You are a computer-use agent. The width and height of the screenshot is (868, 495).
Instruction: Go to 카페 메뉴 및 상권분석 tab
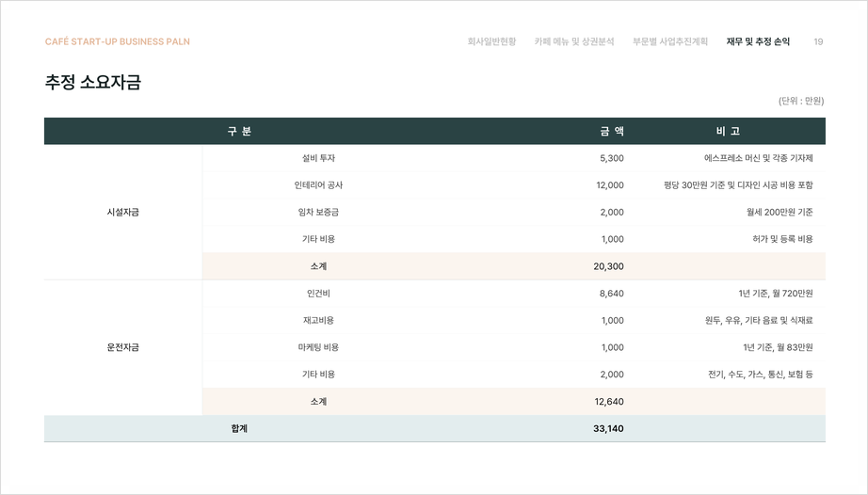pyautogui.click(x=574, y=41)
